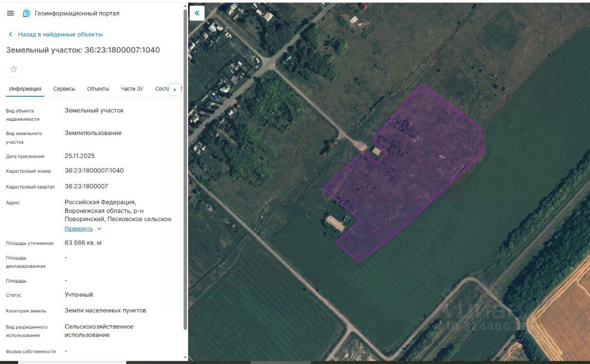Click the heading Земельный участок: 36:23:1800007:1040
The width and height of the screenshot is (590, 364).
(x=83, y=50)
